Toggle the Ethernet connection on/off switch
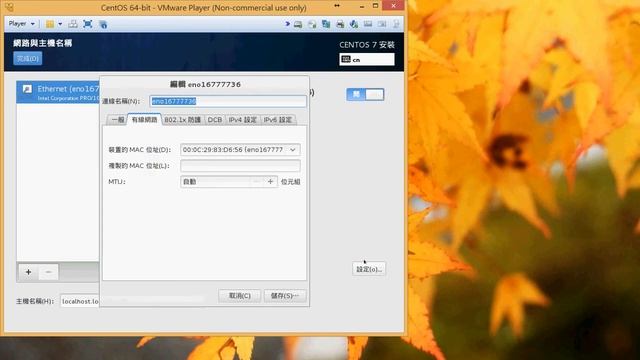 point(365,94)
